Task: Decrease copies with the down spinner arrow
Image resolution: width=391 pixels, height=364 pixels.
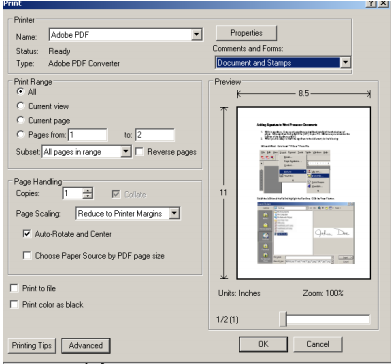Action: [88, 196]
